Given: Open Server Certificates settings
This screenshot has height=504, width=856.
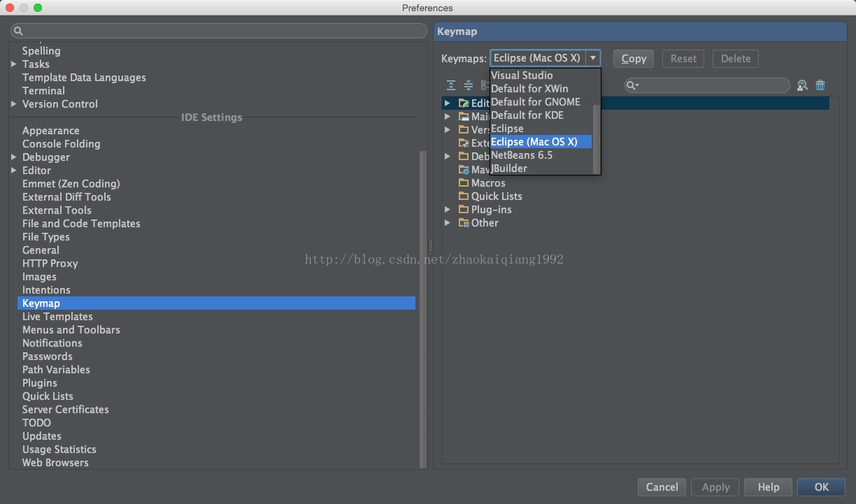Looking at the screenshot, I should coord(66,410).
